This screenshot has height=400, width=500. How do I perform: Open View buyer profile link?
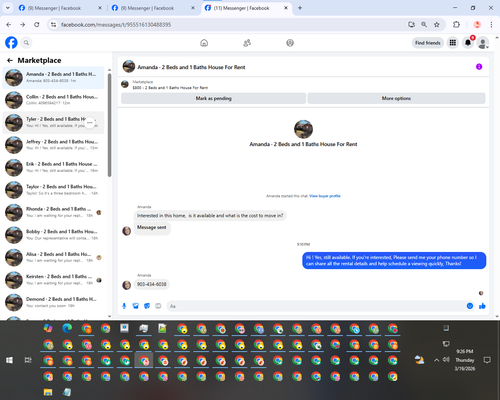click(325, 196)
